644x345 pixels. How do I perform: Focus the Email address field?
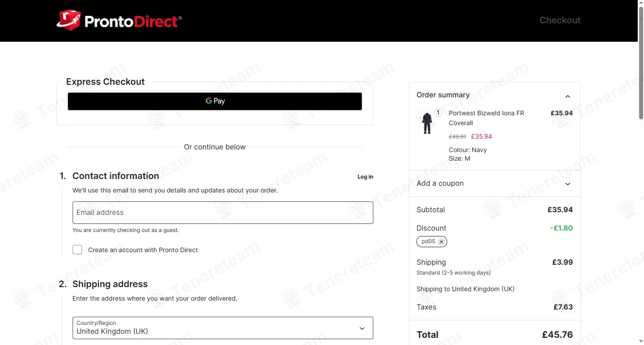click(x=223, y=213)
